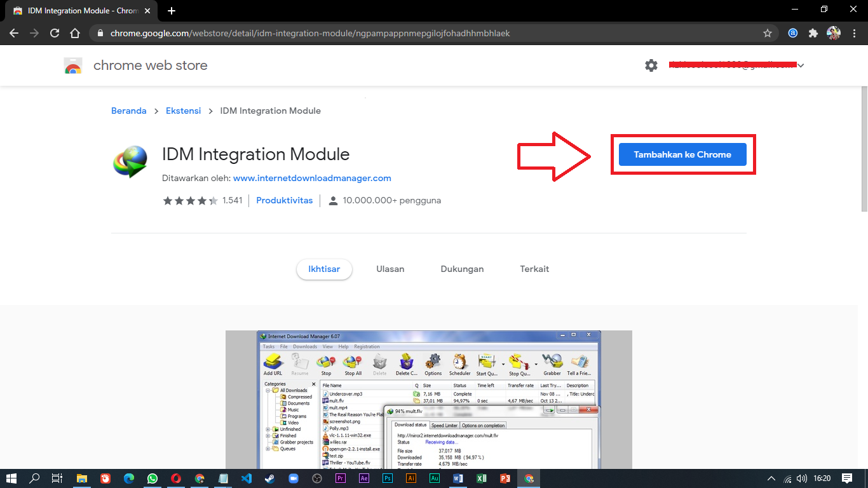Bookmark this page with the star

(x=768, y=33)
